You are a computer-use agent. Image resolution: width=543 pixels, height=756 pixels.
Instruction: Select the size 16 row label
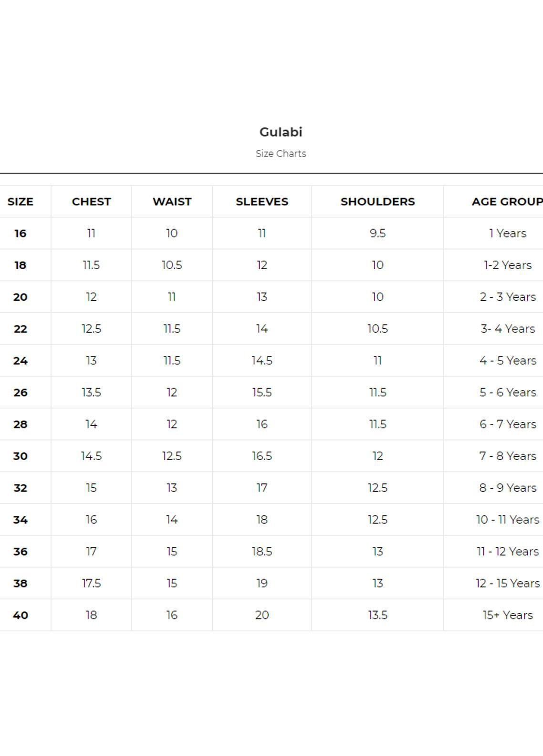click(x=21, y=233)
